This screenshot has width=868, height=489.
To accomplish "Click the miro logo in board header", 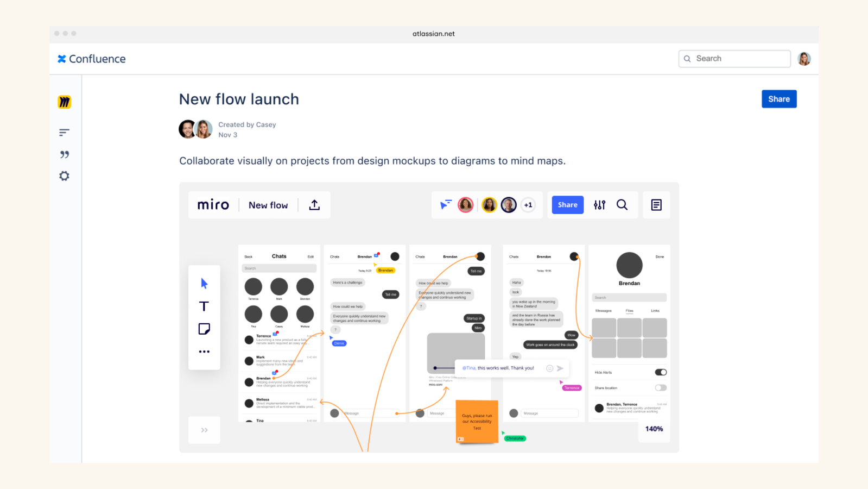I will tap(213, 205).
